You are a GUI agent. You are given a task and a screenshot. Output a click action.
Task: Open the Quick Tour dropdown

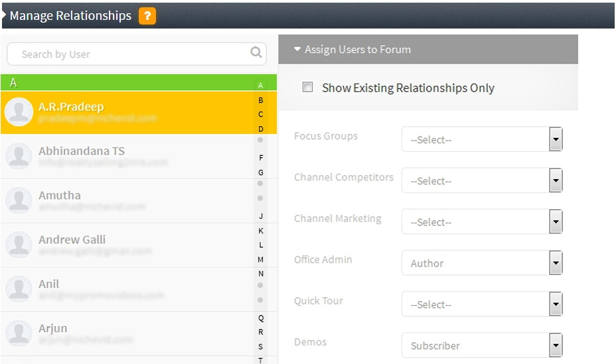pos(482,304)
